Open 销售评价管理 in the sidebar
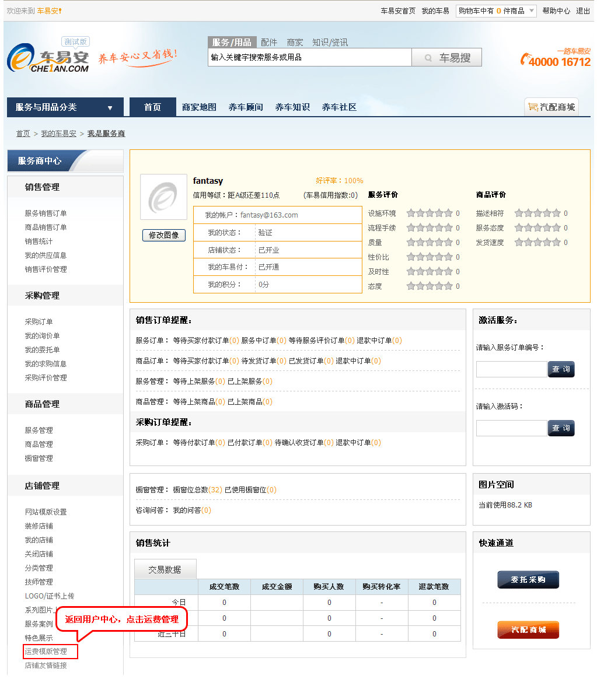597x700 pixels. tap(46, 269)
